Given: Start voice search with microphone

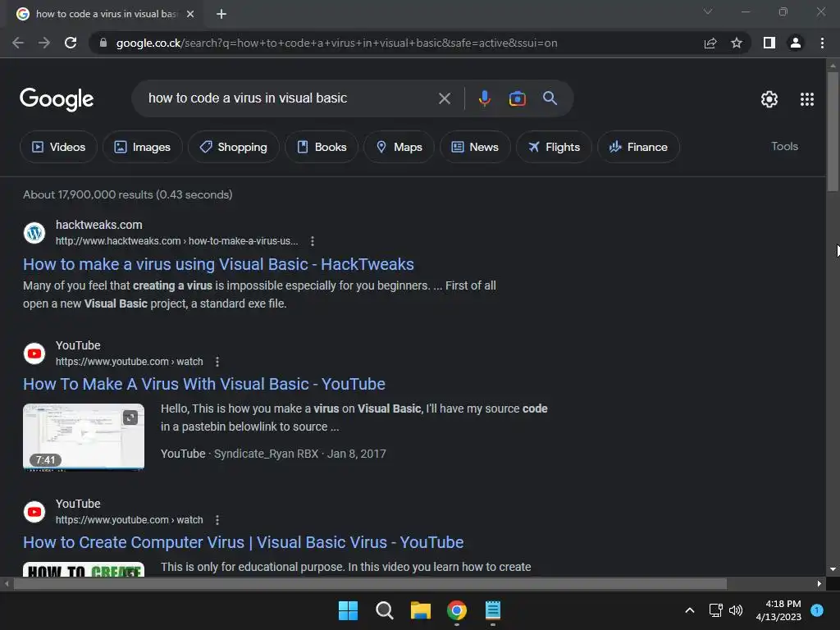Looking at the screenshot, I should [484, 98].
